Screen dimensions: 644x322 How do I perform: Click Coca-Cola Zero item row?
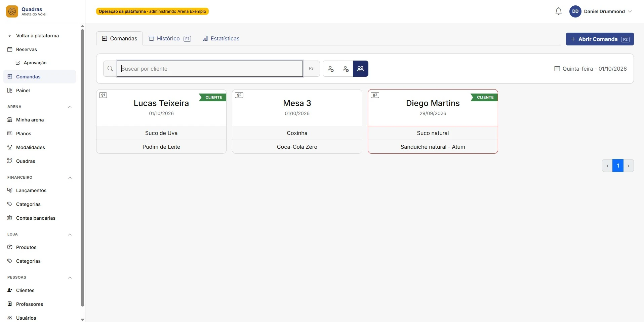click(297, 147)
